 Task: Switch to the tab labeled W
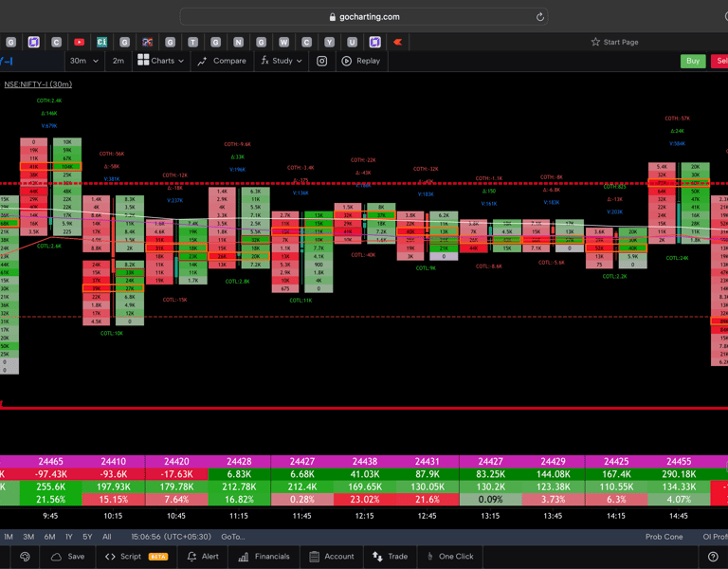(283, 43)
